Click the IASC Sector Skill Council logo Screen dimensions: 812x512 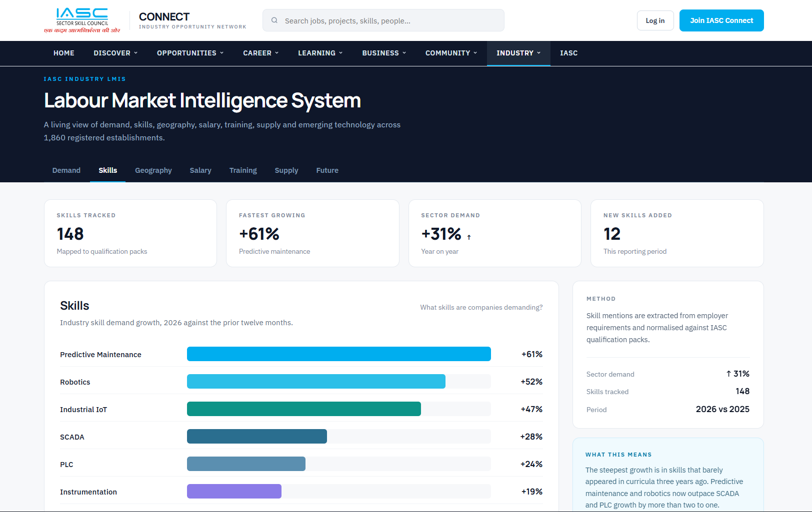pyautogui.click(x=82, y=20)
